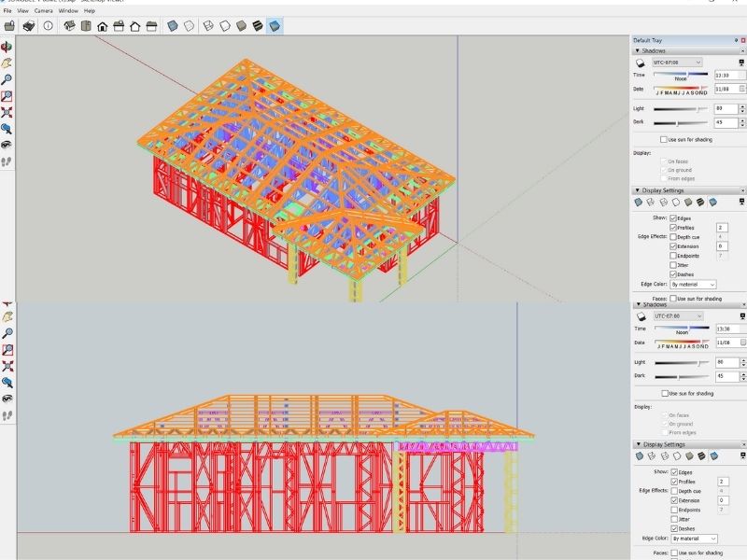This screenshot has height=560, width=747.
Task: Click the upper Time input field showing 13:30
Action: click(x=724, y=75)
